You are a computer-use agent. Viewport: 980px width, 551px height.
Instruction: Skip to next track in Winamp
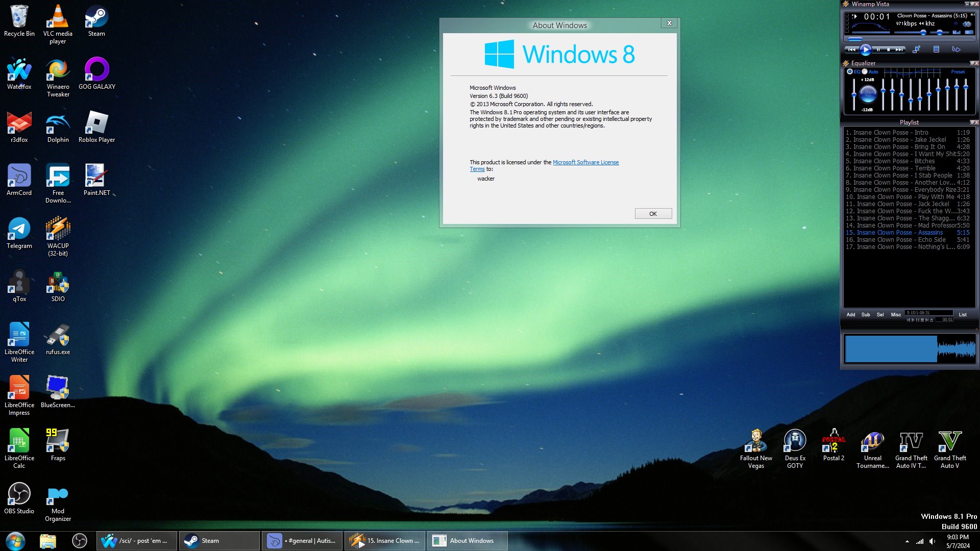coord(899,49)
